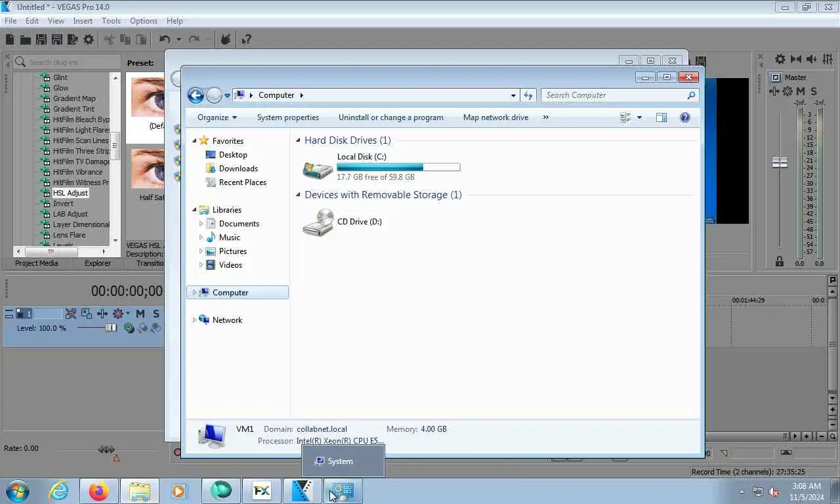Switch to the Explorer tab in VEGAS
The height and width of the screenshot is (504, 840).
pos(98,263)
